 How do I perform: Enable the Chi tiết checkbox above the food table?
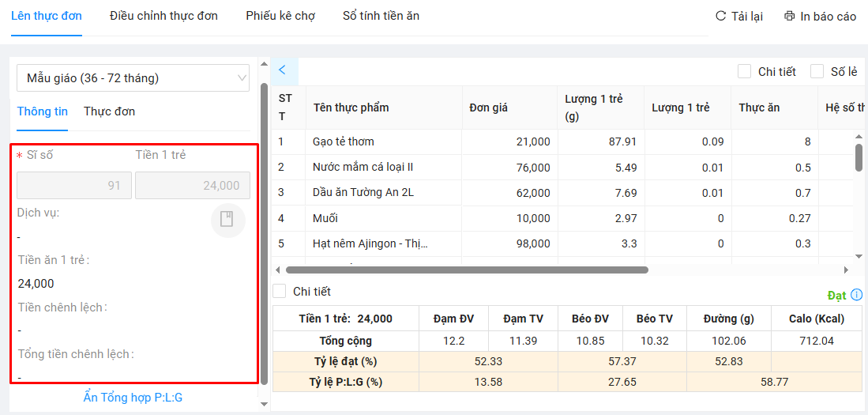click(744, 72)
